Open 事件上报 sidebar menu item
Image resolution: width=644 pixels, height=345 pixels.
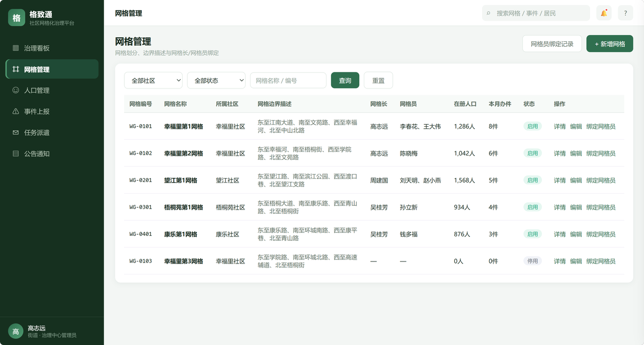click(x=52, y=112)
